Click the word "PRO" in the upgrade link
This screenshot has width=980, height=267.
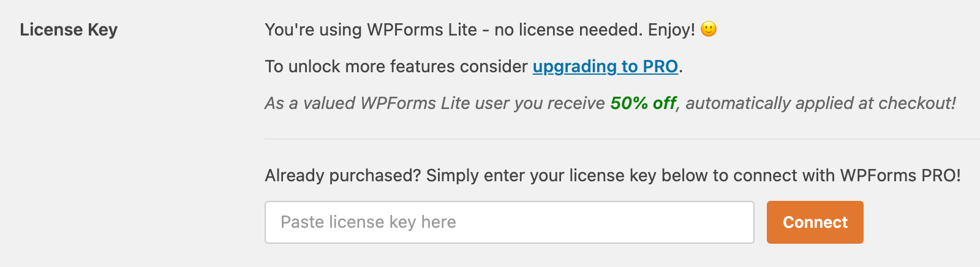(660, 66)
